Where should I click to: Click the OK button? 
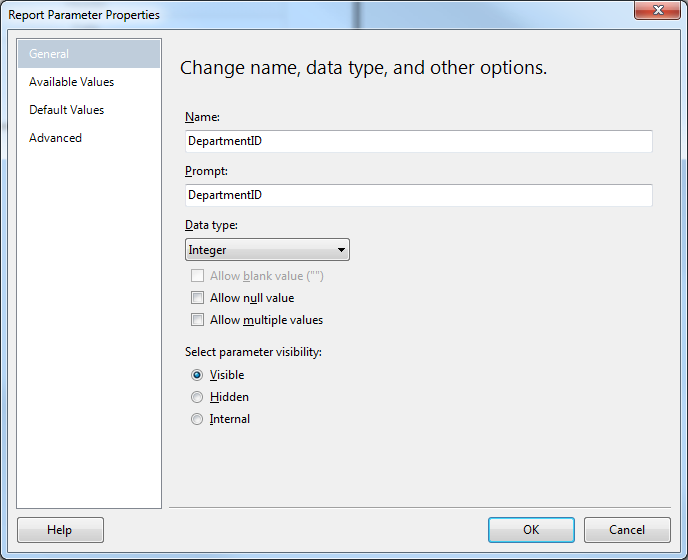[531, 530]
